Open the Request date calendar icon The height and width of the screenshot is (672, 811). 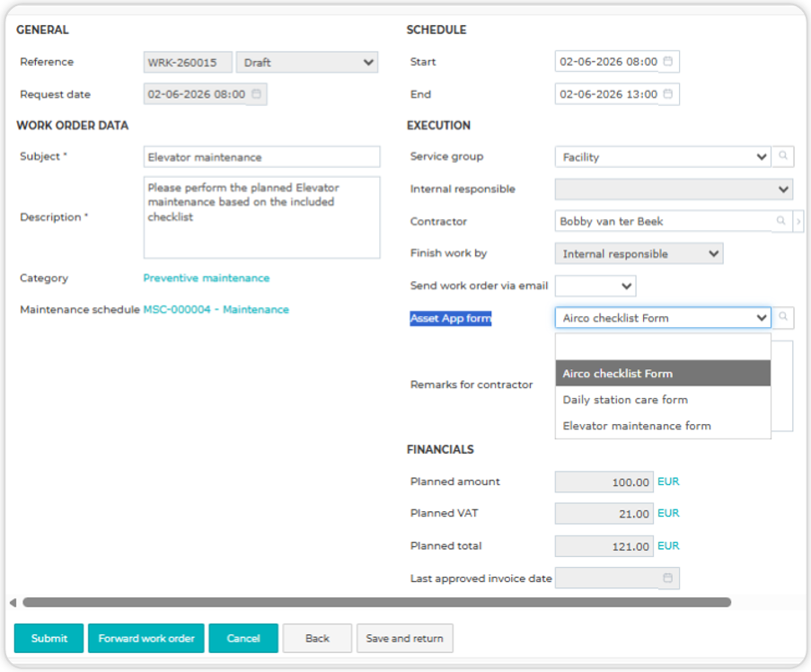[256, 93]
